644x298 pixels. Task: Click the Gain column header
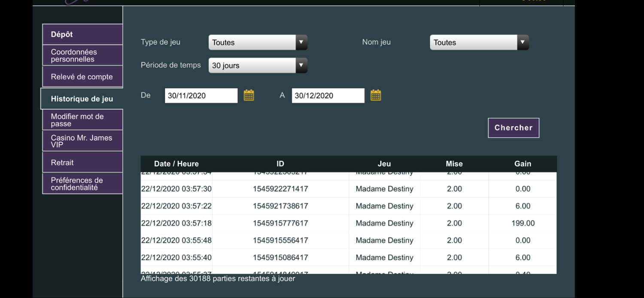[522, 164]
